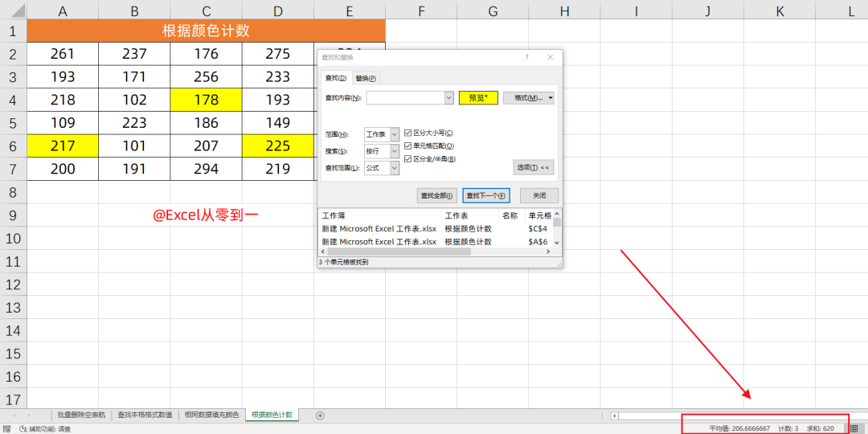Select cell A2 containing 261
Viewport: 868px width, 434px height.
(x=63, y=54)
